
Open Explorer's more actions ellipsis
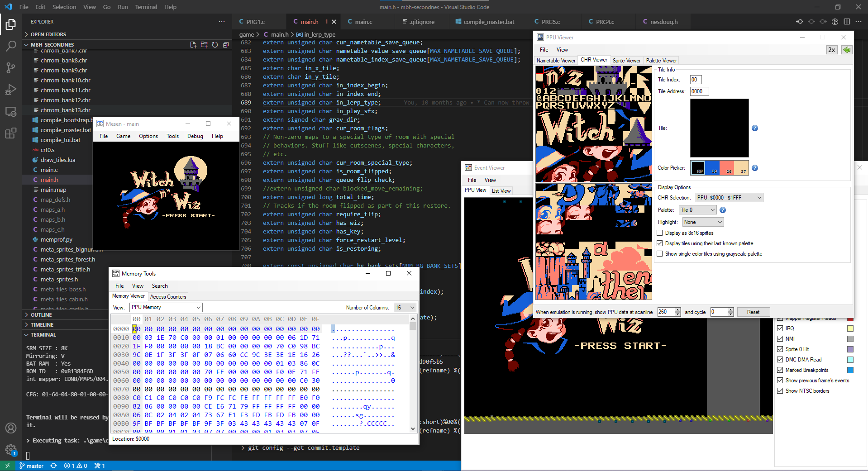pos(222,22)
